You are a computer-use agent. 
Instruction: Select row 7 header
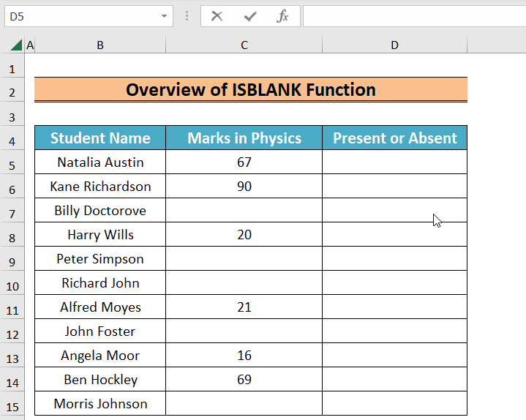12,211
